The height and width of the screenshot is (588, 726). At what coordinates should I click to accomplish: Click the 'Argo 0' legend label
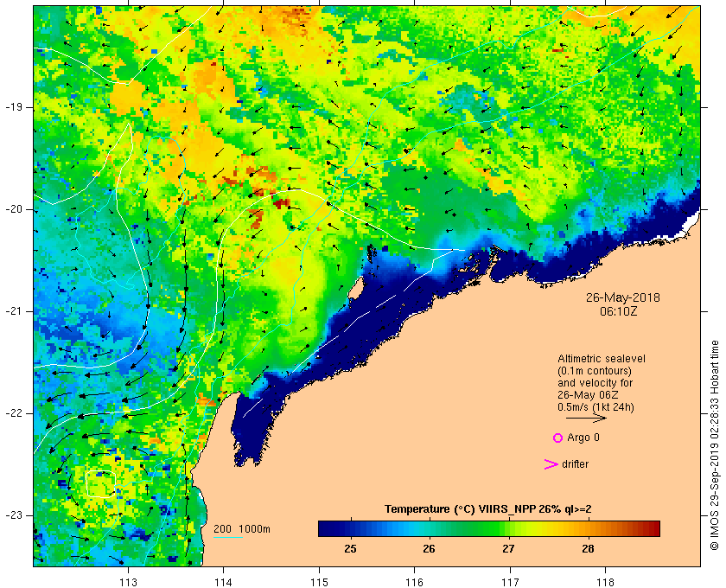pos(583,438)
